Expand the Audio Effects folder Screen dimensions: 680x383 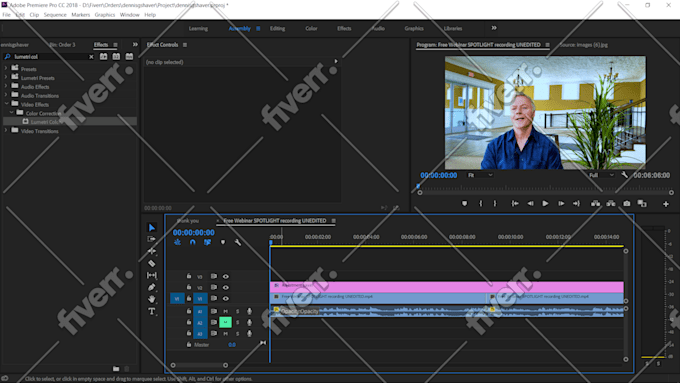click(6, 86)
